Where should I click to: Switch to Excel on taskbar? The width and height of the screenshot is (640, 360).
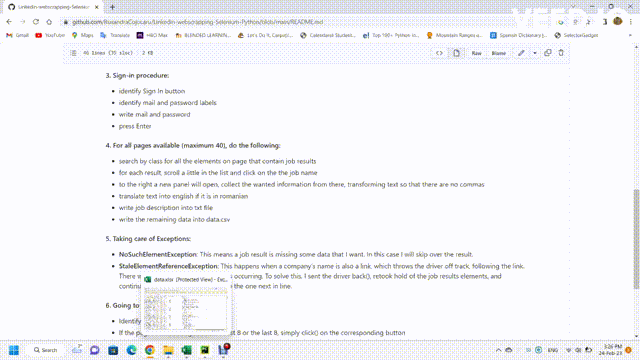187,350
